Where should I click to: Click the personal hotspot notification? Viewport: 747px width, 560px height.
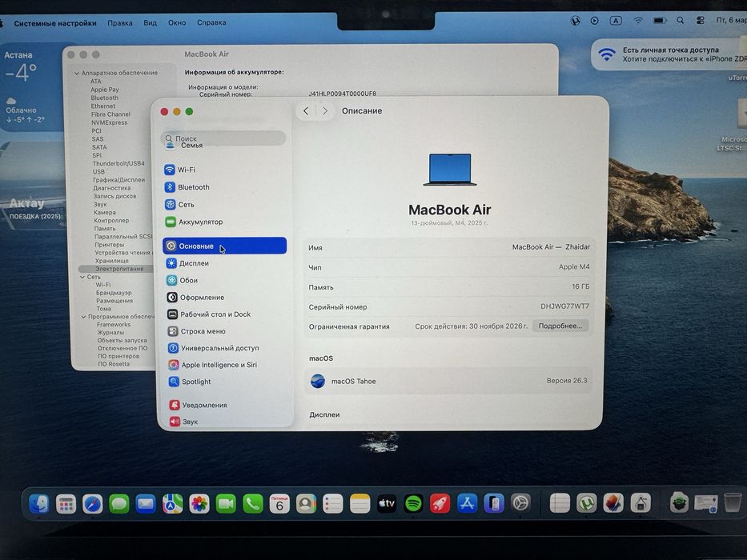pyautogui.click(x=669, y=54)
